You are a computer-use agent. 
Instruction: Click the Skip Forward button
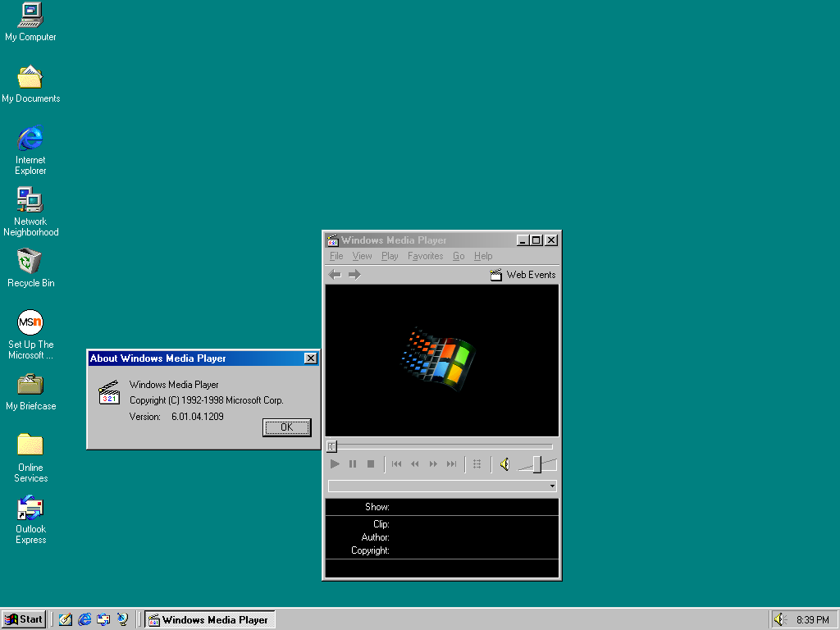[x=451, y=464]
